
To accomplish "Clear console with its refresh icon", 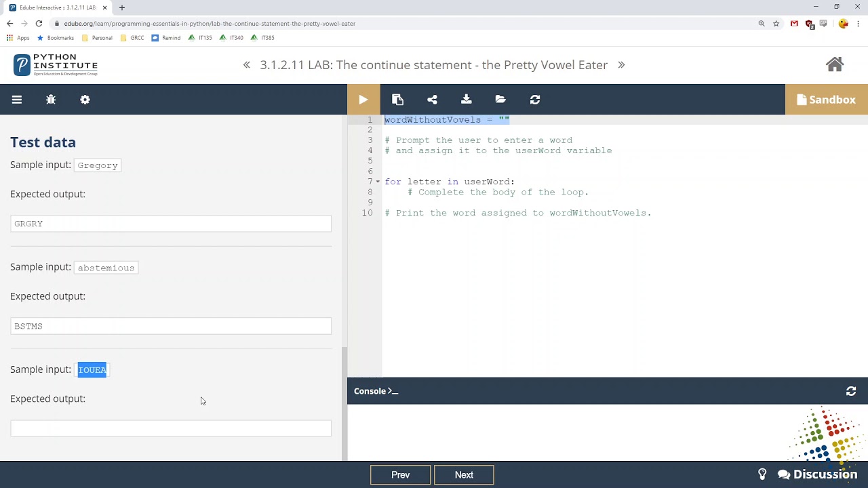I will point(851,391).
